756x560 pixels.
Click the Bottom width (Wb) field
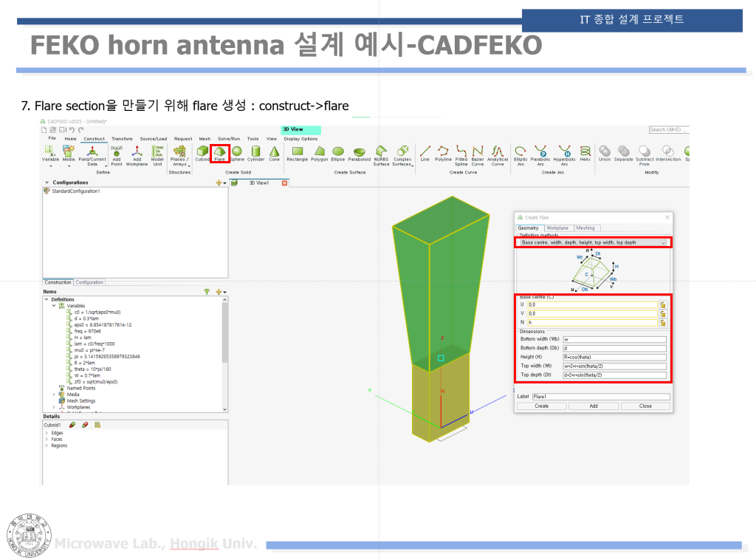[615, 340]
